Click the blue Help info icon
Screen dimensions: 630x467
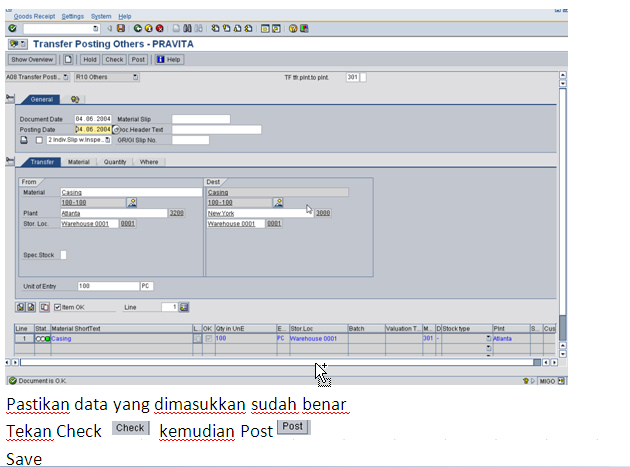click(160, 60)
